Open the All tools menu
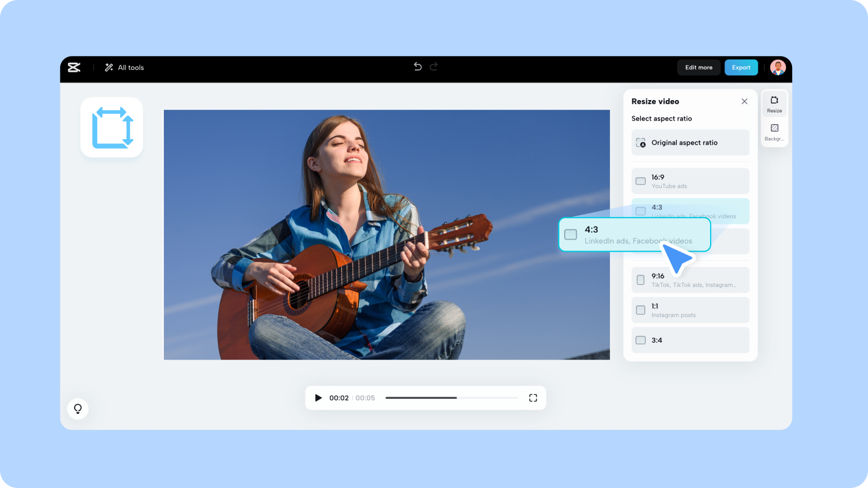Image resolution: width=868 pixels, height=488 pixels. pos(124,67)
